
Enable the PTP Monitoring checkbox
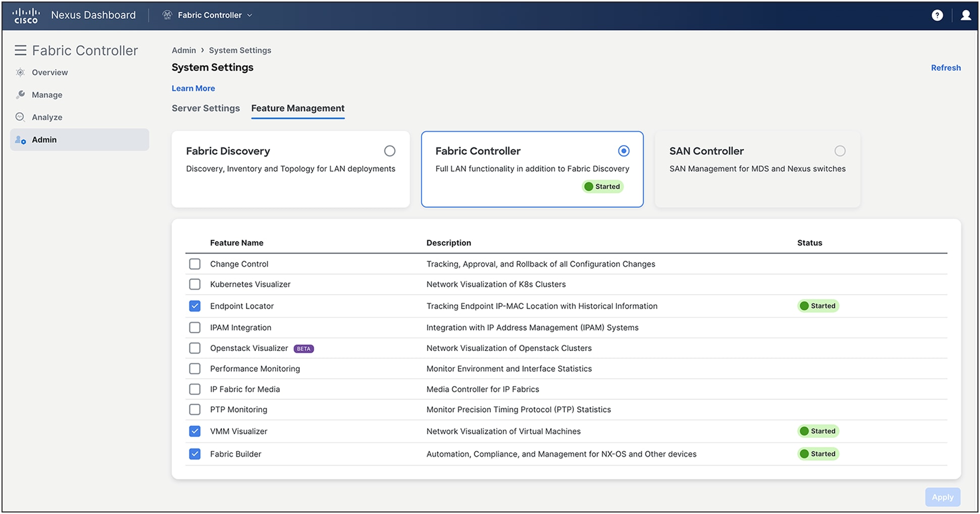coord(195,410)
